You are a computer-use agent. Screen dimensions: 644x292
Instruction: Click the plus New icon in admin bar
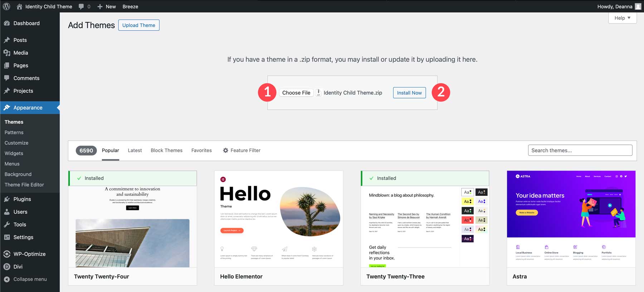coord(100,6)
